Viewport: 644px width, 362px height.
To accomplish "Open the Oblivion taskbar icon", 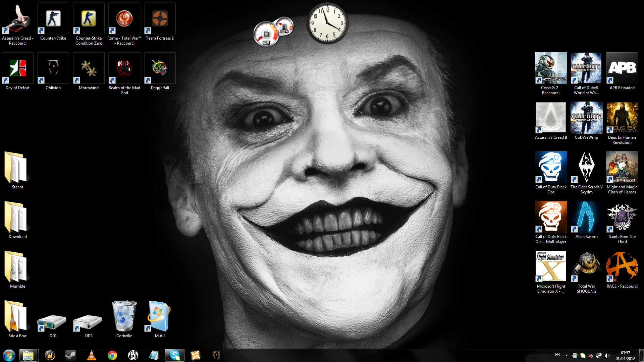I will 216,355.
